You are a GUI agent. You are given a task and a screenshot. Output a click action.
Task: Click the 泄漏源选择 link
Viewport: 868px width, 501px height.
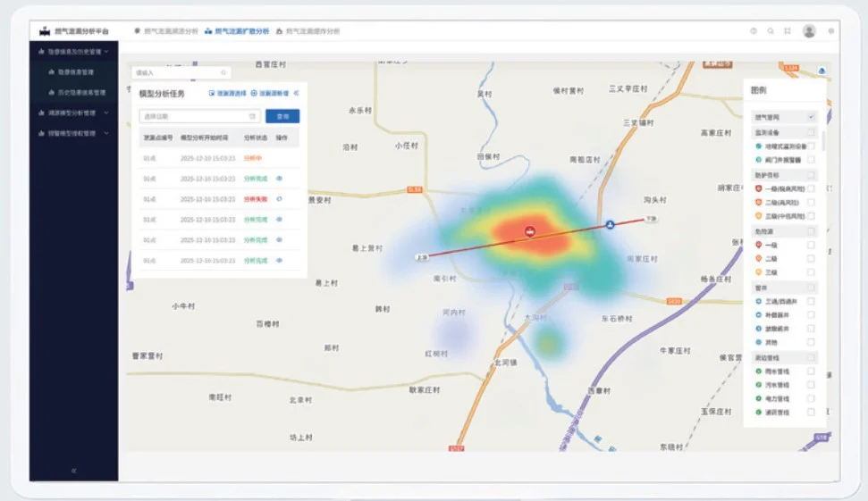pyautogui.click(x=228, y=93)
